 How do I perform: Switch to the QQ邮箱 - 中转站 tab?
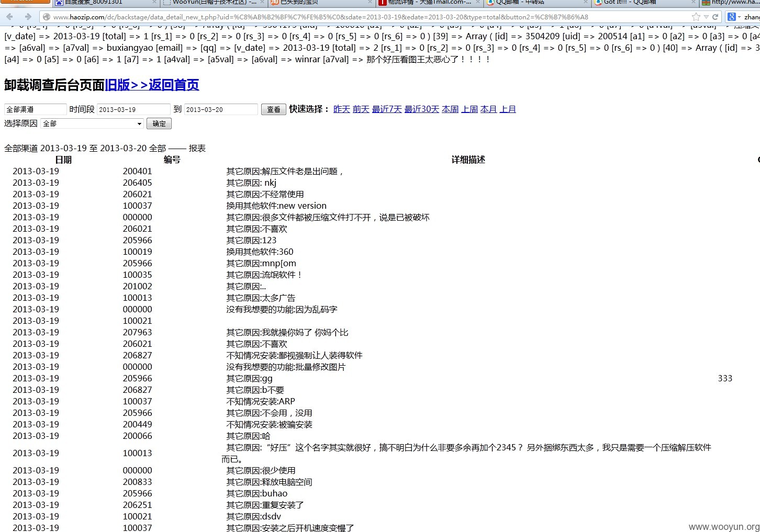537,3
